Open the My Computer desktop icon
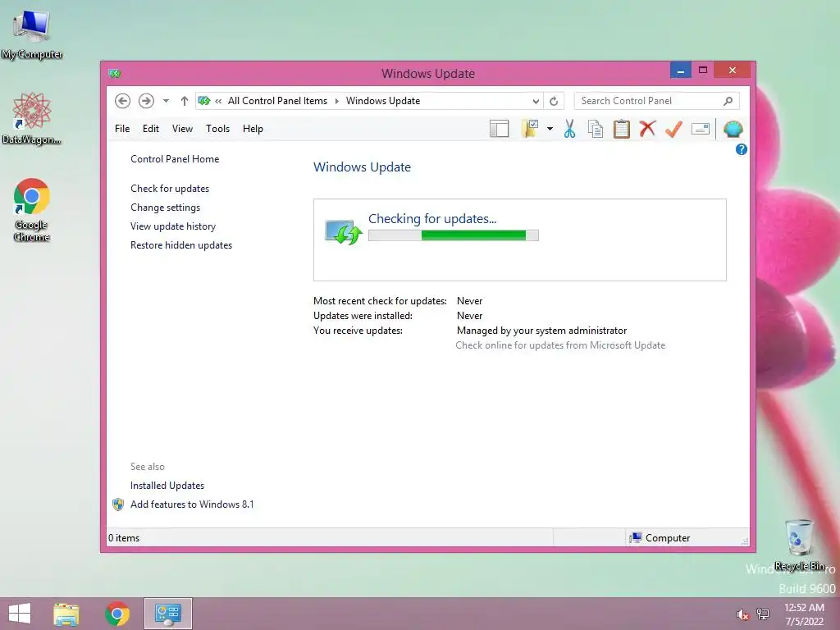 [x=32, y=34]
